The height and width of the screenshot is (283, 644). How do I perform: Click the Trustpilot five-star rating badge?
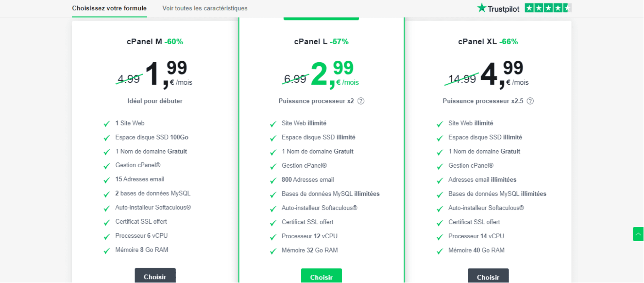pos(548,8)
